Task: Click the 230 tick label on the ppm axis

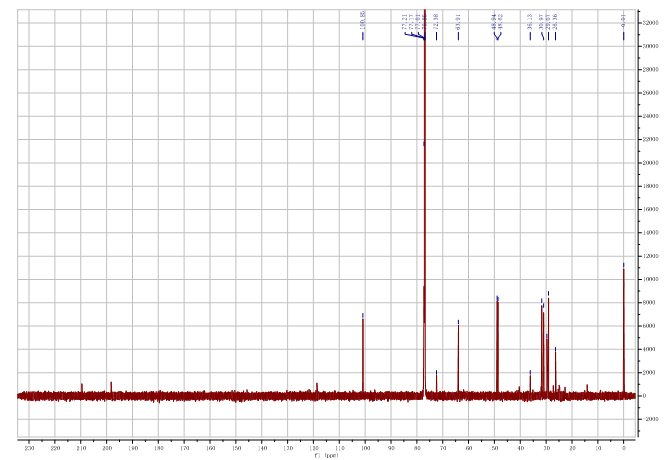Action: point(29,448)
